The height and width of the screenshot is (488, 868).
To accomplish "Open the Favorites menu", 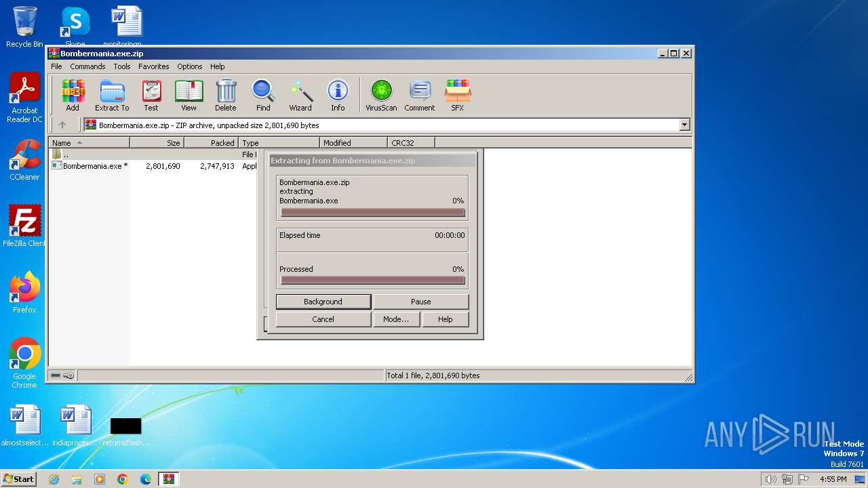I will [x=154, y=66].
